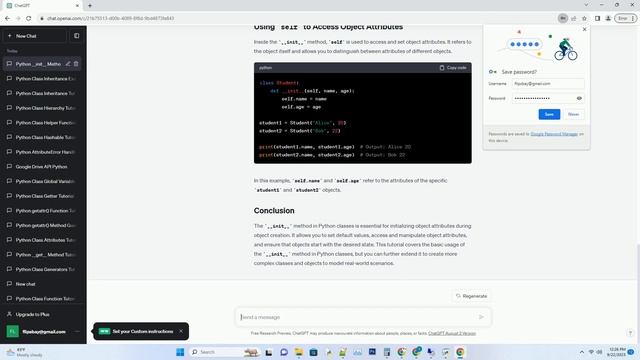Open the Google Drive API Python chat
The width and height of the screenshot is (640, 360).
click(x=42, y=167)
